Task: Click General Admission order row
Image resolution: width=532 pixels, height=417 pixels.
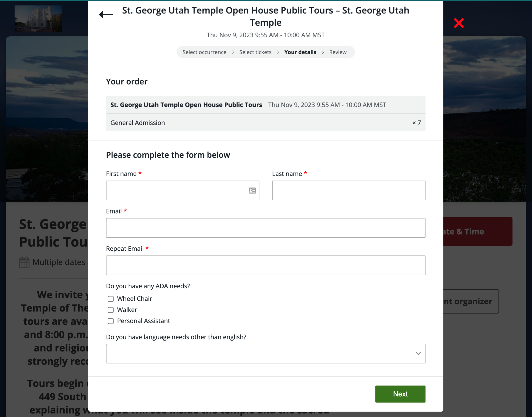Action: (x=265, y=122)
